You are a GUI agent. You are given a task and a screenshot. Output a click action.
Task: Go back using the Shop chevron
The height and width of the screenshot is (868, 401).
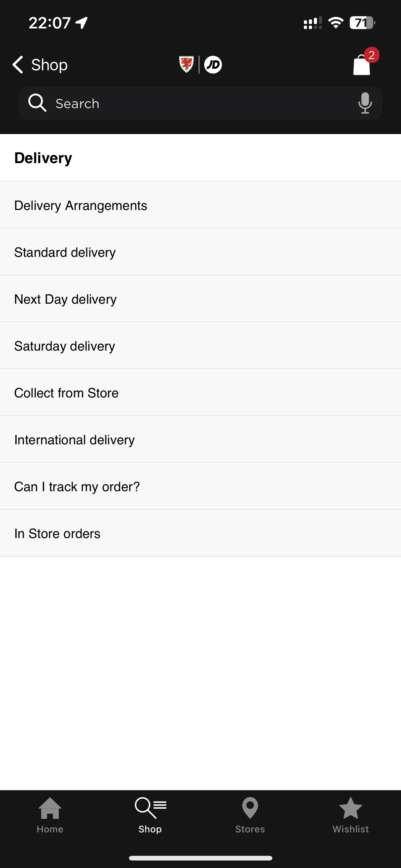40,65
